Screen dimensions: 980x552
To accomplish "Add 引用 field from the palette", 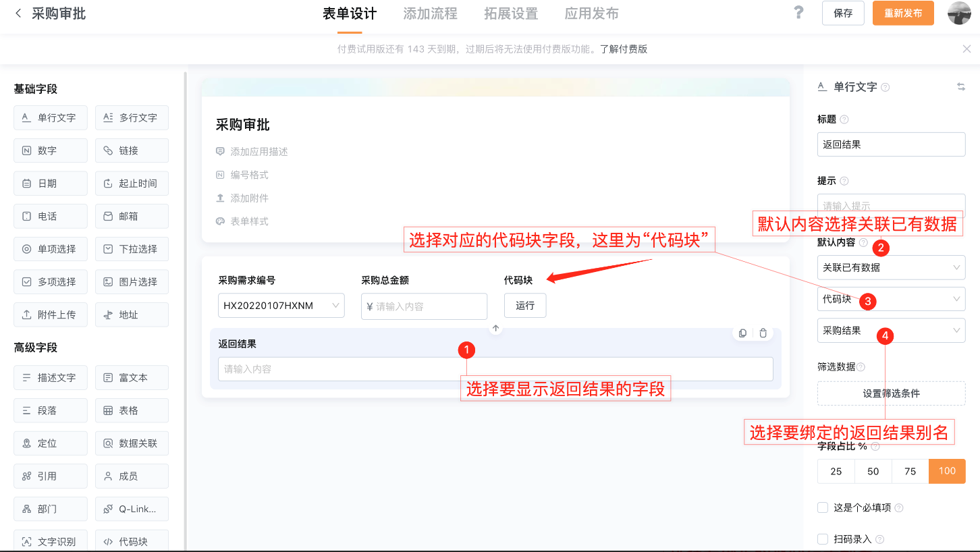I will click(x=51, y=476).
